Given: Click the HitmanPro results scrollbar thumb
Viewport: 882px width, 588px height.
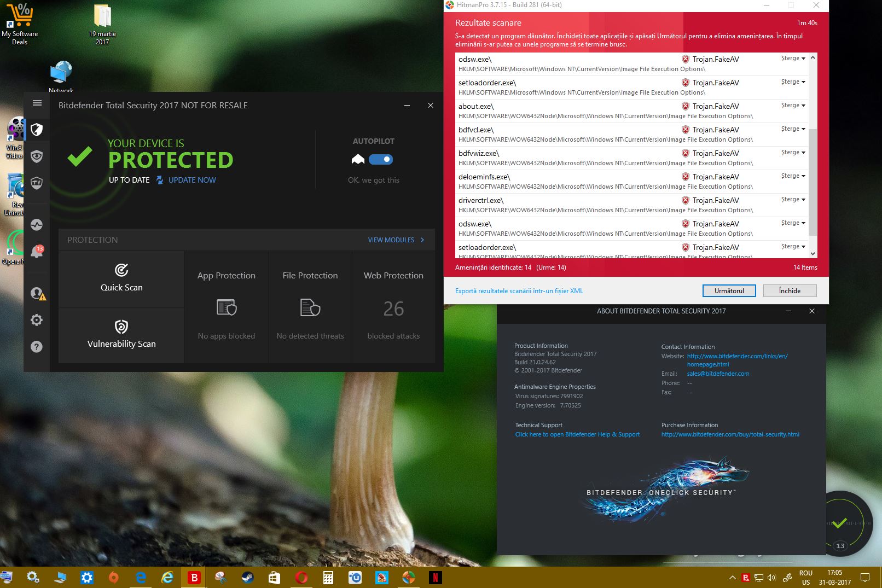Looking at the screenshot, I should pos(813,182).
